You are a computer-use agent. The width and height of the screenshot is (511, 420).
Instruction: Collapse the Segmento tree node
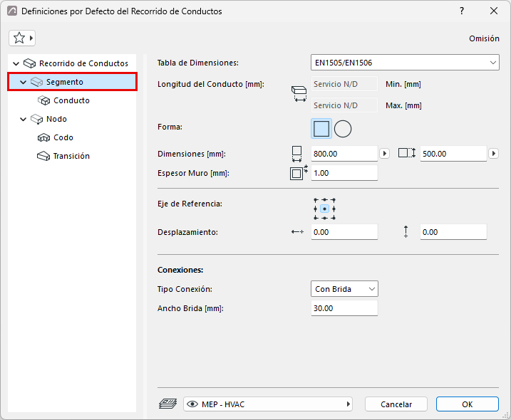point(23,82)
